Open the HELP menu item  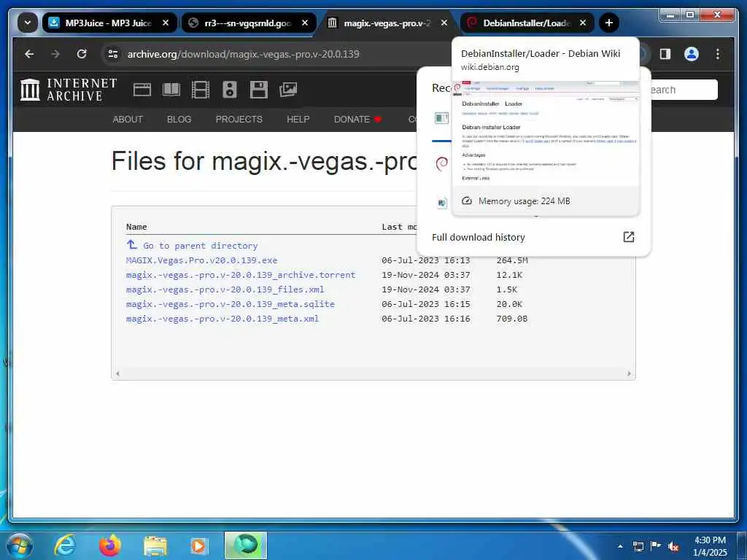[x=298, y=119]
